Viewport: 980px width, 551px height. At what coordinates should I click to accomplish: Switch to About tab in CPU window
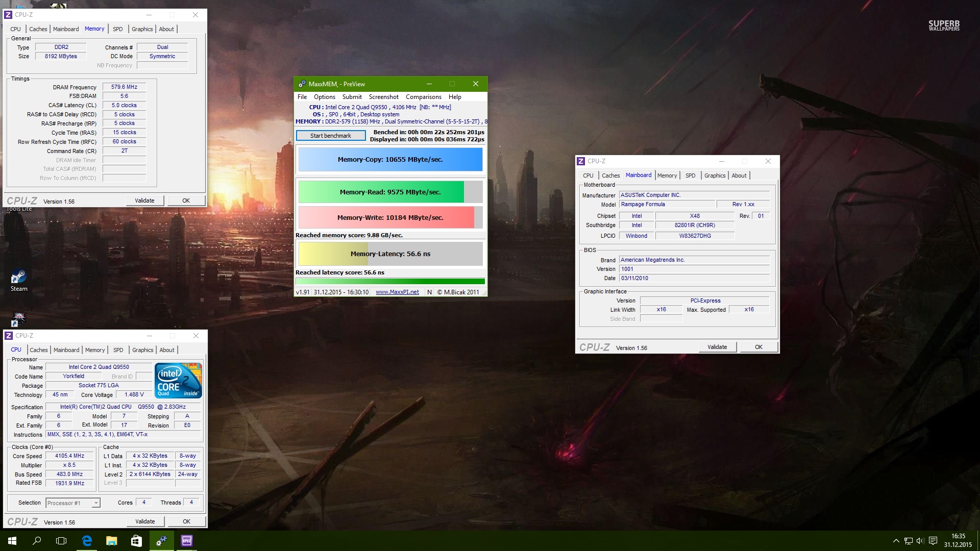coord(167,350)
